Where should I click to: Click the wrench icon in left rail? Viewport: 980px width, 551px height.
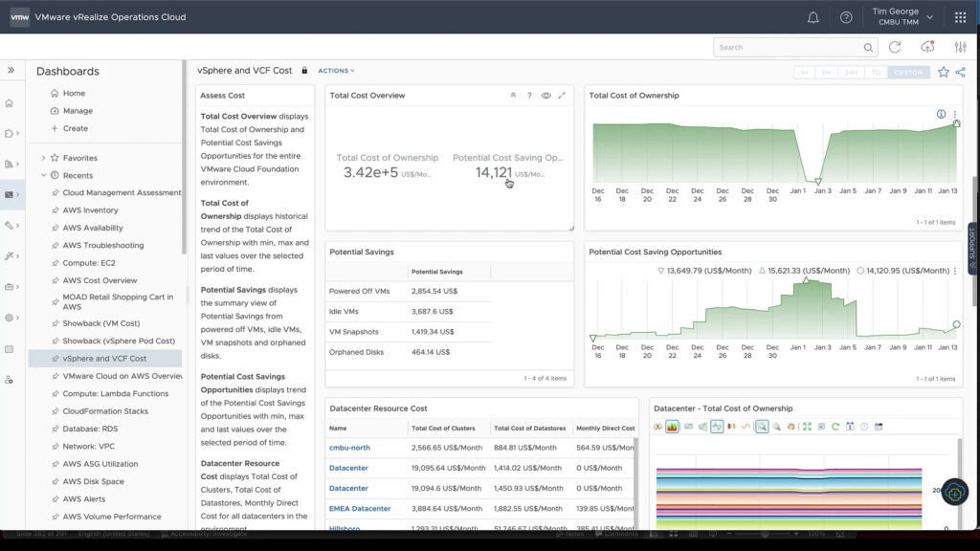pyautogui.click(x=9, y=226)
